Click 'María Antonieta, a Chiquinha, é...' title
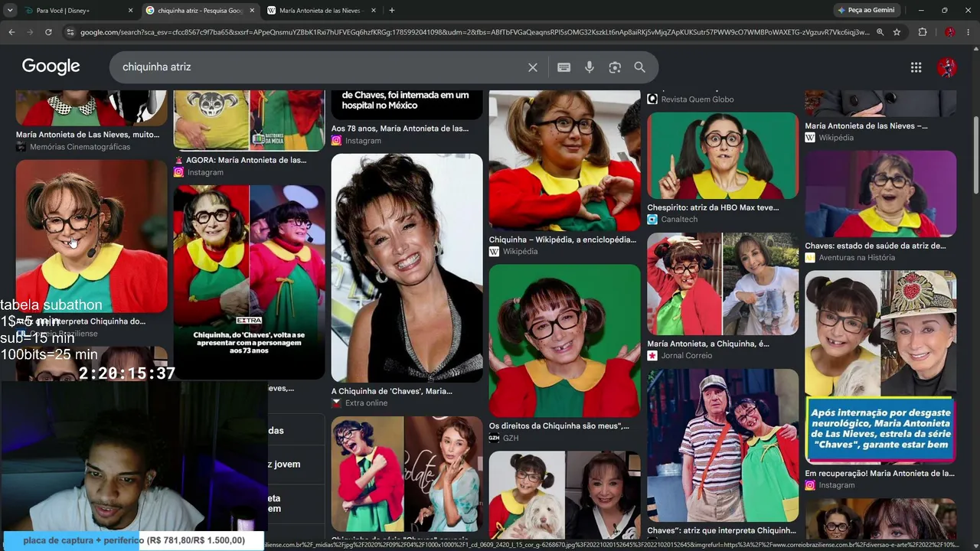This screenshot has width=980, height=551. [708, 344]
